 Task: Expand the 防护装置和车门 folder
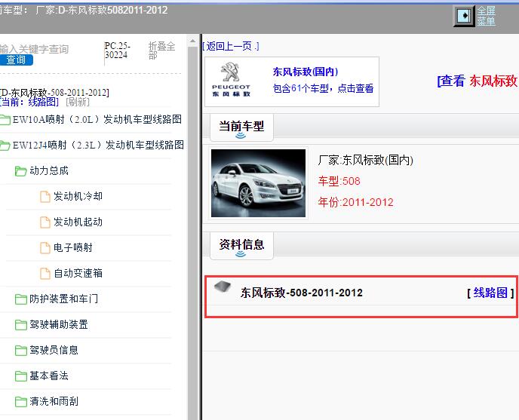[63, 299]
